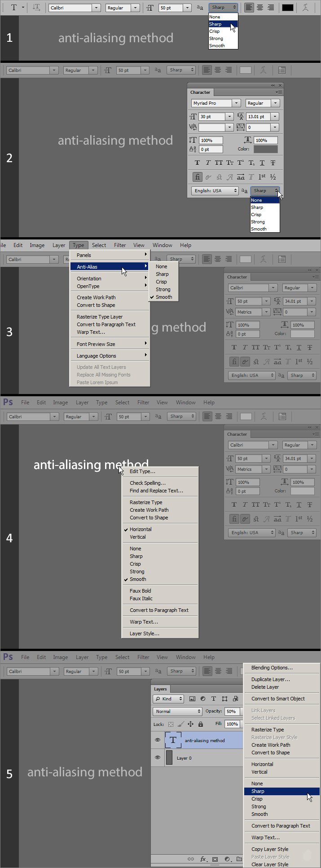This screenshot has height=868, width=321.
Task: Expand the Kind filter dropdown
Action: [168, 699]
